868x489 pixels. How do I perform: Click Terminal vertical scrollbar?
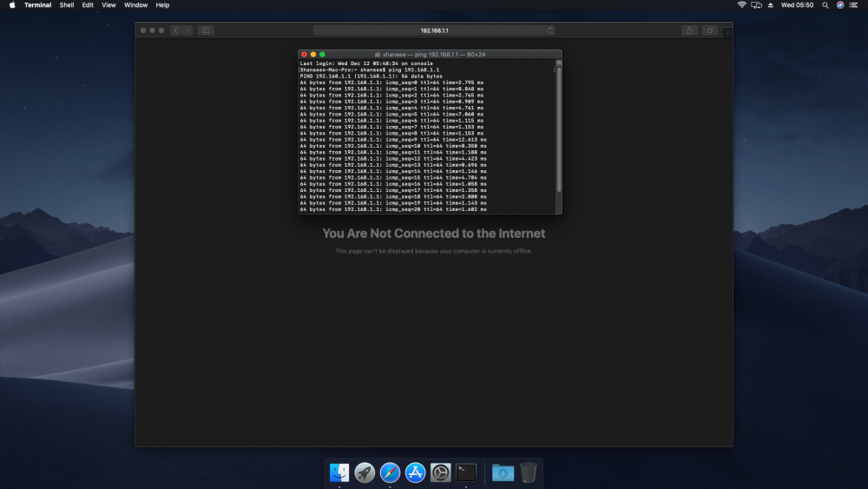click(x=558, y=130)
